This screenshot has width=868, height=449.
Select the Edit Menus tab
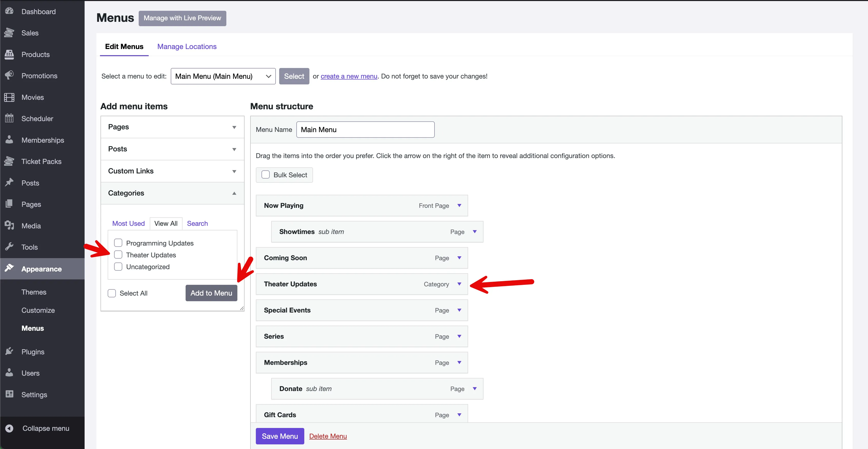tap(124, 46)
